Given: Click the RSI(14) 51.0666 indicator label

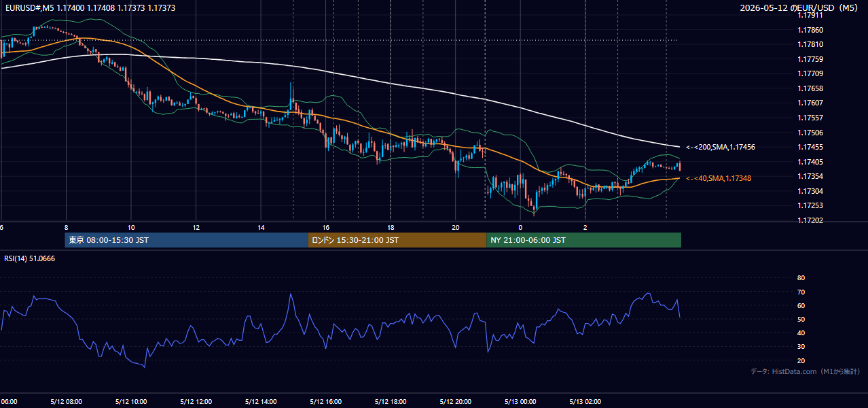Looking at the screenshot, I should click(x=30, y=258).
